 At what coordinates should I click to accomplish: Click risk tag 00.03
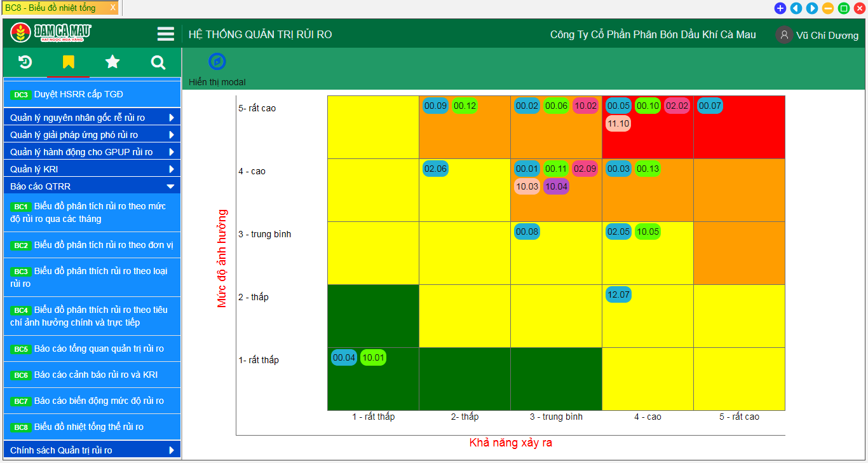point(619,169)
